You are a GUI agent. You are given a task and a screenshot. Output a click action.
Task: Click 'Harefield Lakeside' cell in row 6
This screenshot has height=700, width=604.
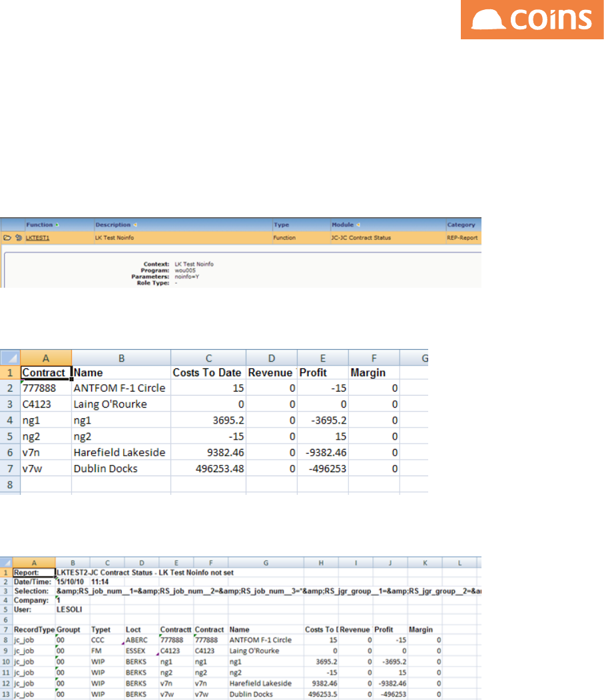point(121,452)
